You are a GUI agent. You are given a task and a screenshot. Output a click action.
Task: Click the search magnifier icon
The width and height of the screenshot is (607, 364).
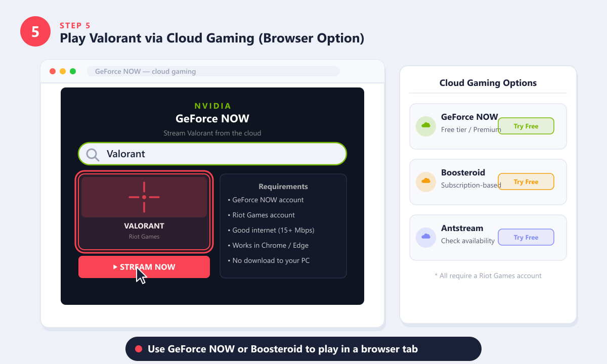pos(93,154)
